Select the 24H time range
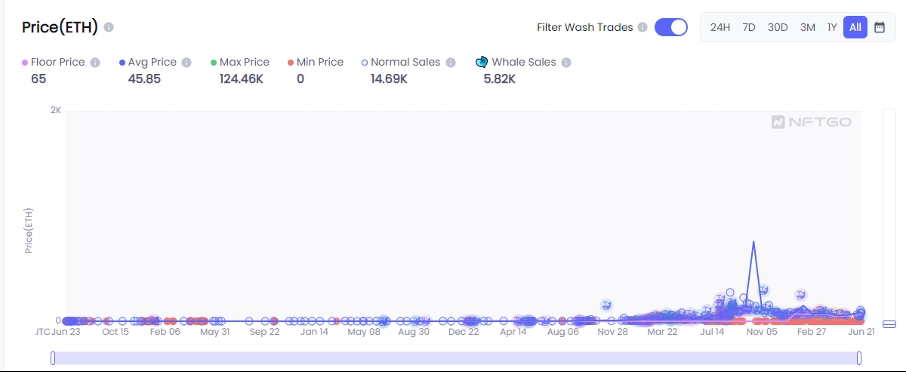The width and height of the screenshot is (906, 372). tap(720, 27)
